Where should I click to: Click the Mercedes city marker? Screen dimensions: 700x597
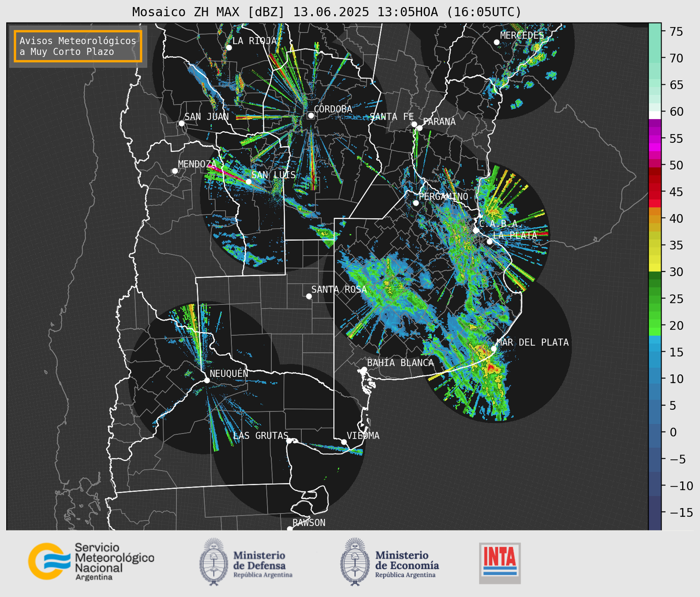[497, 42]
